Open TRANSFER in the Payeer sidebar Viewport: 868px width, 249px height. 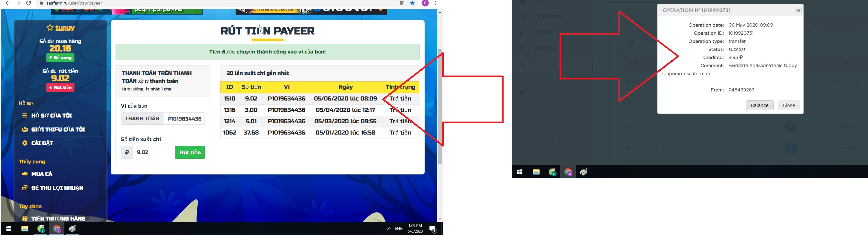click(x=548, y=17)
